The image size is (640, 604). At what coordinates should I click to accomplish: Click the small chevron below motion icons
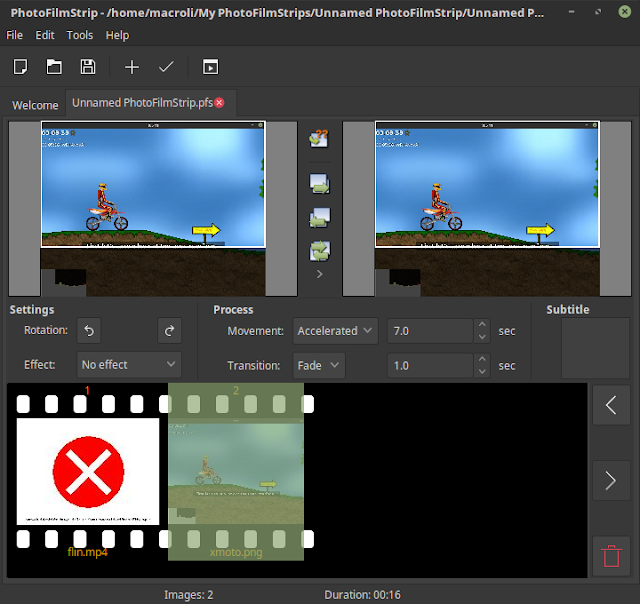click(320, 274)
